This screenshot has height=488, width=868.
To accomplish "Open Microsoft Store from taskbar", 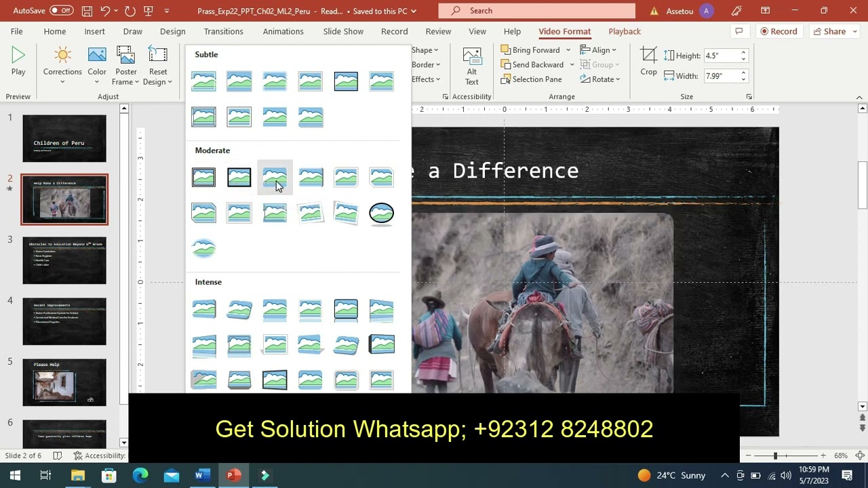I will coord(108,475).
